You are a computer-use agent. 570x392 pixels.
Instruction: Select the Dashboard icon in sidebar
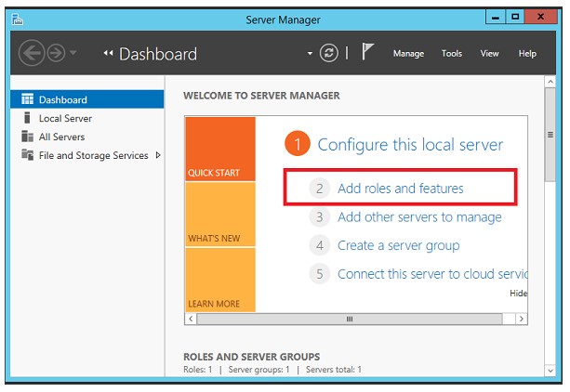[27, 99]
